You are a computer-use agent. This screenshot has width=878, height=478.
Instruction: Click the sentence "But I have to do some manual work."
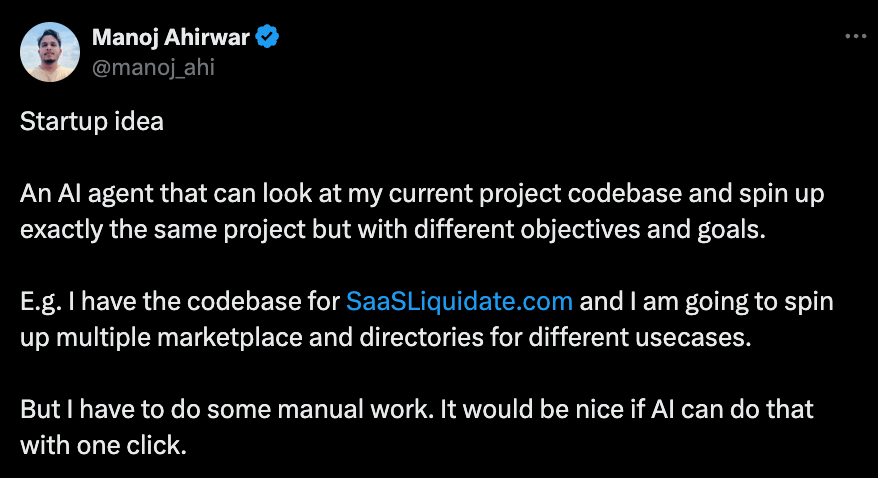tap(227, 409)
